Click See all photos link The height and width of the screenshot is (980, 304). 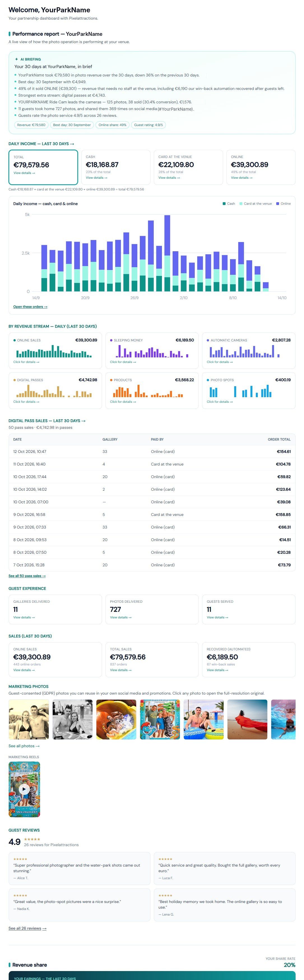pos(24,746)
